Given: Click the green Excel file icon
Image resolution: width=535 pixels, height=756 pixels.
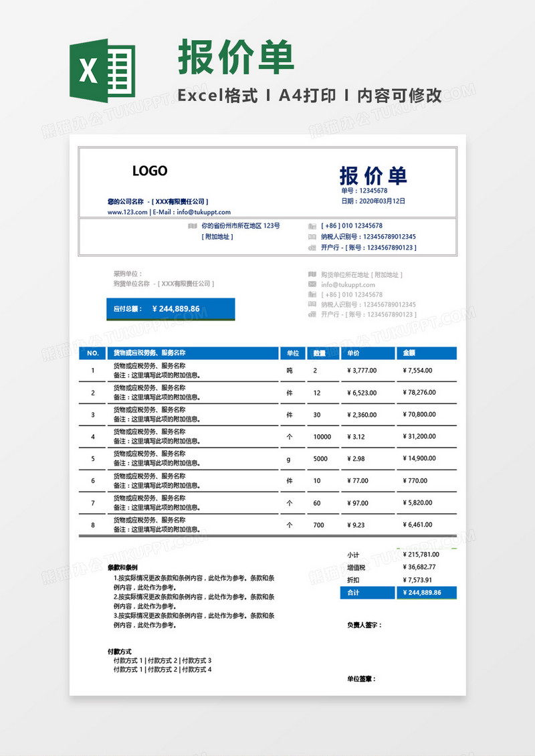Looking at the screenshot, I should click(102, 70).
